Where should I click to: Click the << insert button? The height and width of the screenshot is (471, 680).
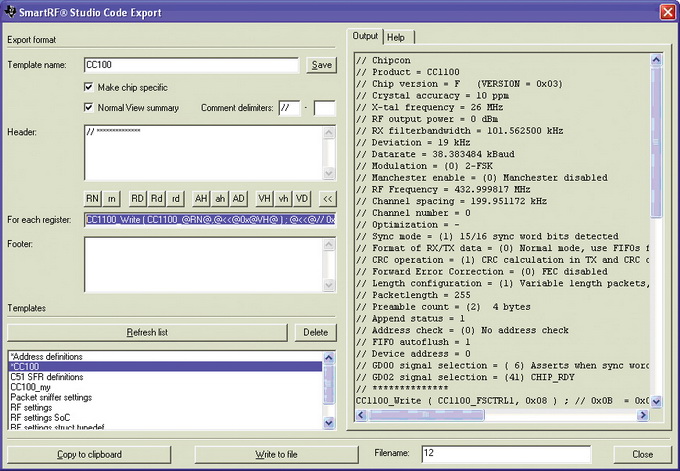tap(327, 199)
